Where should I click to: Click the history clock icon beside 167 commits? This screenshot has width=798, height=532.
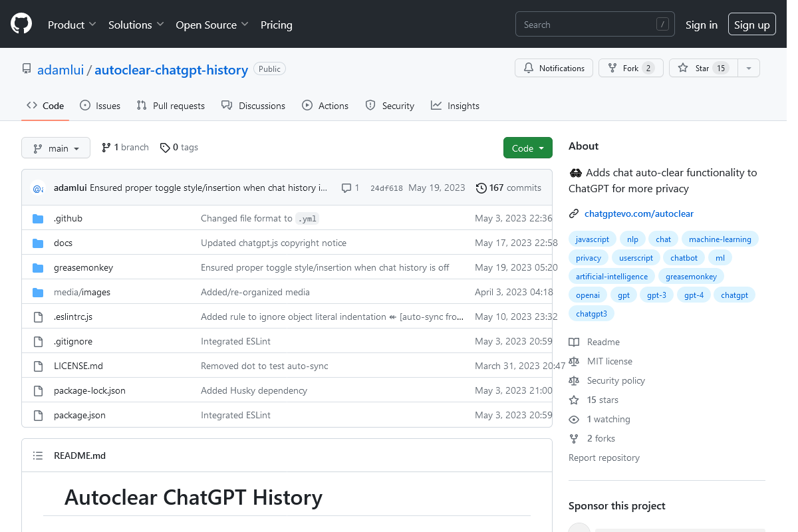(481, 188)
